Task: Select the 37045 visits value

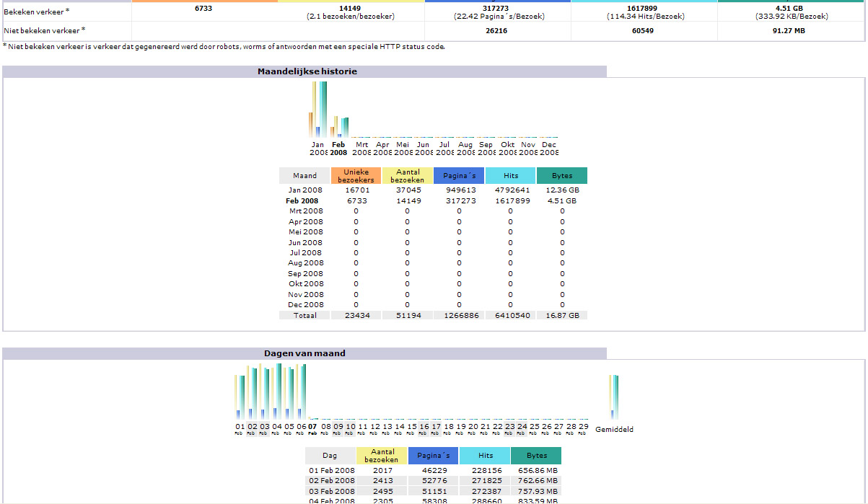Action: click(x=408, y=190)
